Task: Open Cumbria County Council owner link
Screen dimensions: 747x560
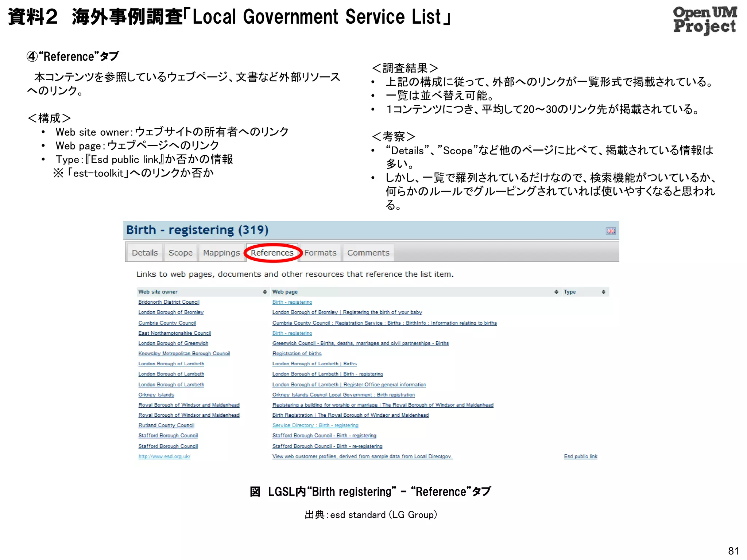Action: (x=167, y=323)
